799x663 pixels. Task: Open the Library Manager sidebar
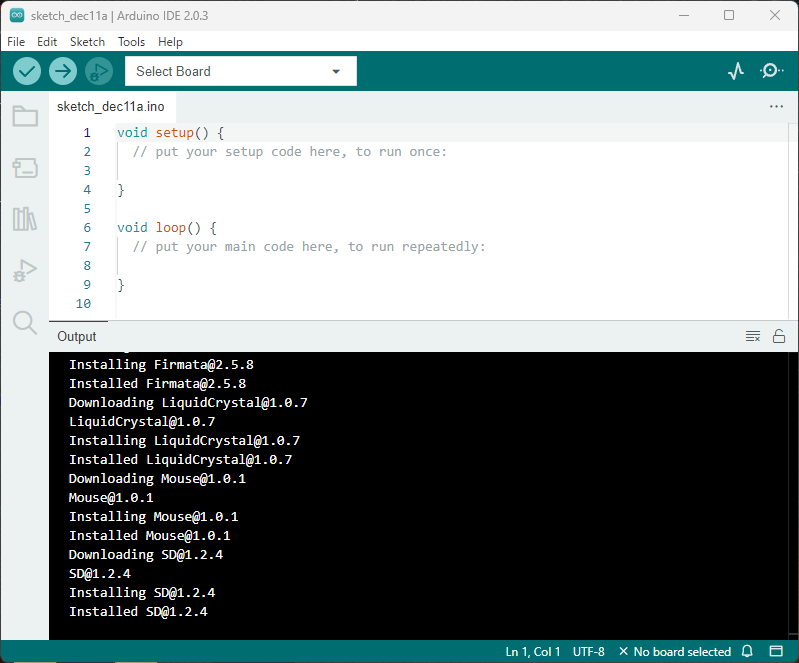(25, 219)
